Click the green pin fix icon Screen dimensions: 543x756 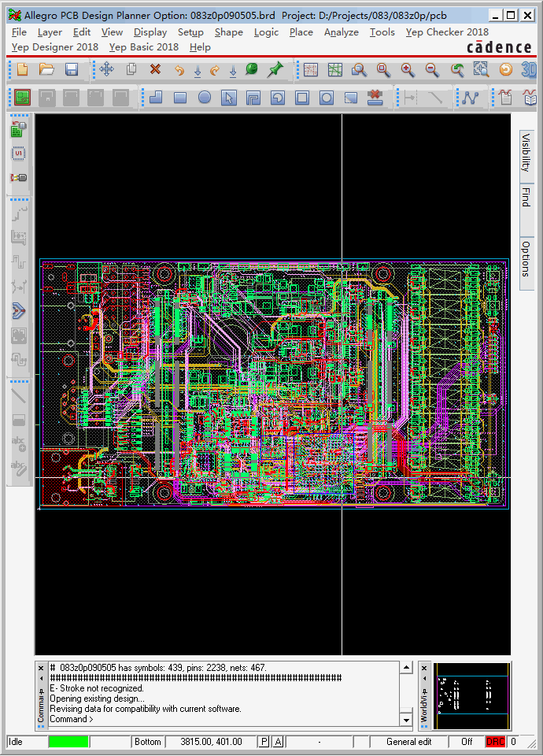275,70
